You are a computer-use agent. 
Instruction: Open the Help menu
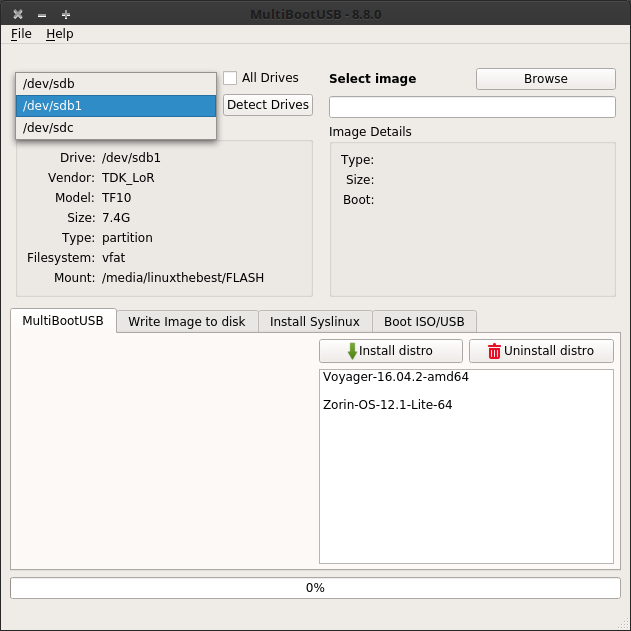coord(60,34)
